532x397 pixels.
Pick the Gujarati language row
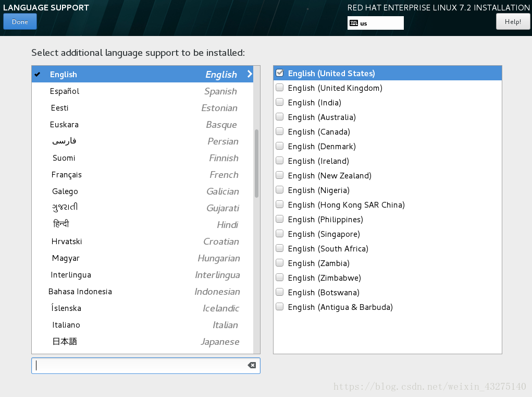[x=142, y=208]
